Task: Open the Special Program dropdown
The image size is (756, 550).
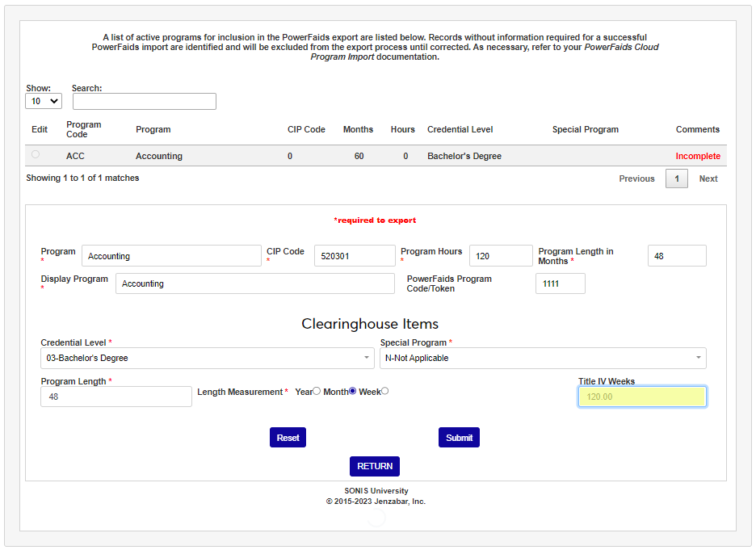Action: (543, 358)
